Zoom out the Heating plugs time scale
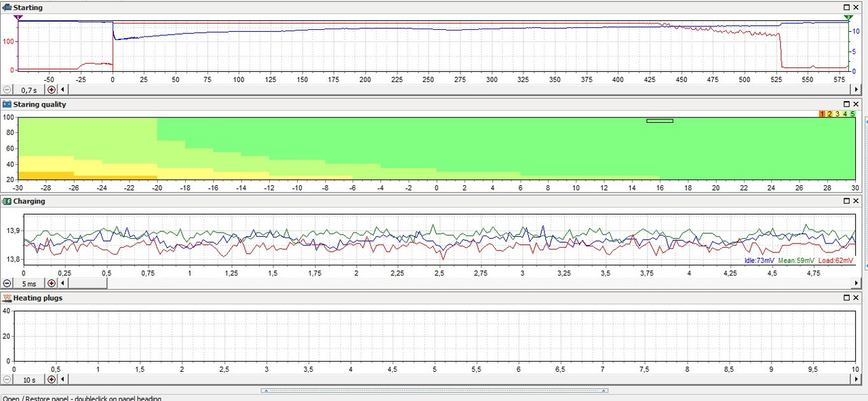This screenshot has width=868, height=401. pos(7,379)
